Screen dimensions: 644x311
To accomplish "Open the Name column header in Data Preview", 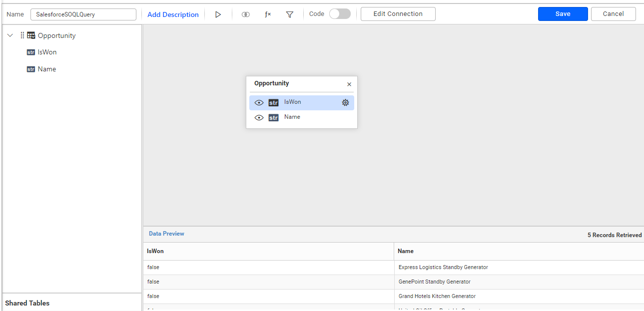I will 406,251.
